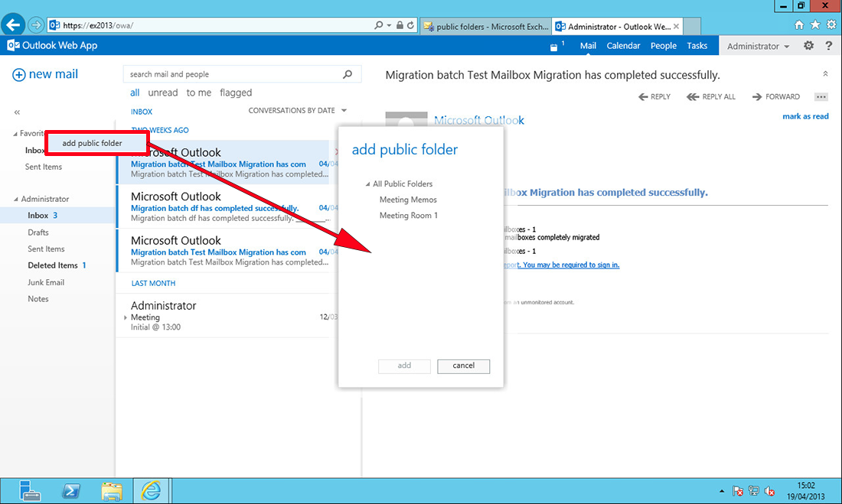Open the Administrator account dropdown
The image size is (842, 504).
(757, 46)
